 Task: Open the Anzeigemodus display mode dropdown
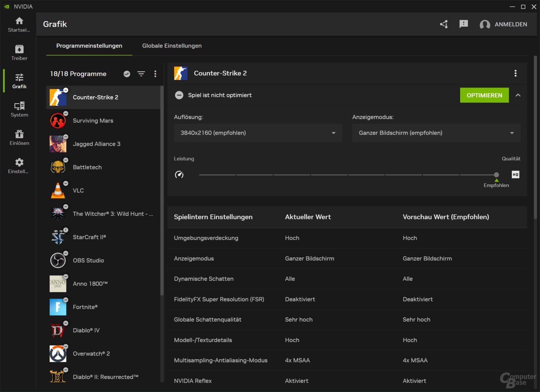click(x=436, y=133)
